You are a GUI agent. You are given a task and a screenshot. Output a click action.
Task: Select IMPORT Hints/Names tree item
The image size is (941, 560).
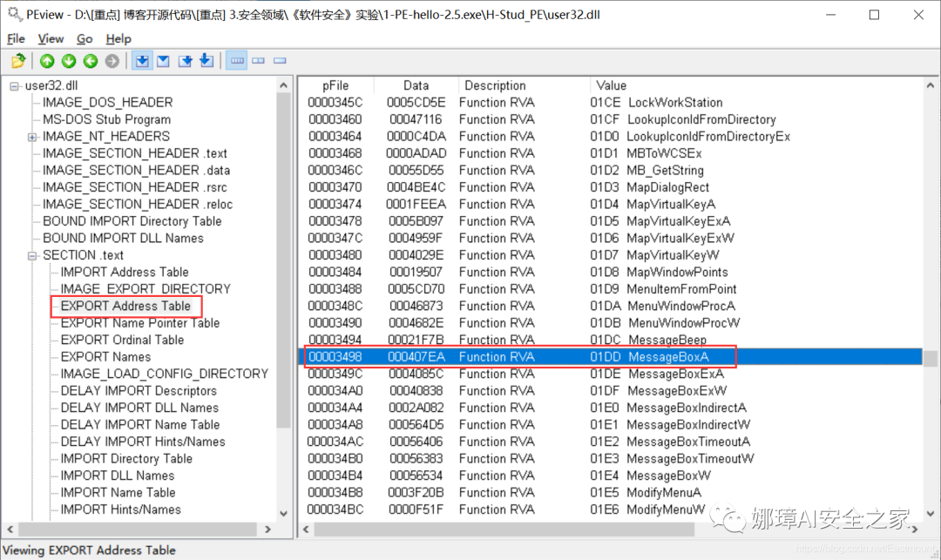120,509
